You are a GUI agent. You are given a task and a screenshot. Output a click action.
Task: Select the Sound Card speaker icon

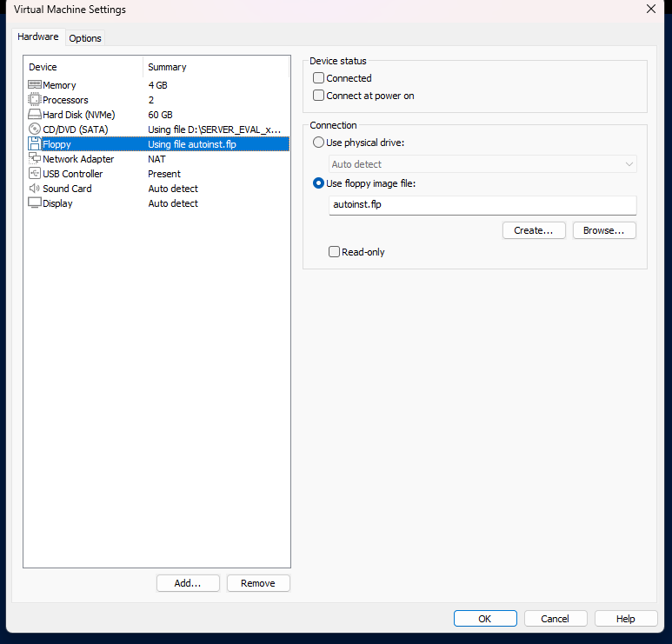35,189
